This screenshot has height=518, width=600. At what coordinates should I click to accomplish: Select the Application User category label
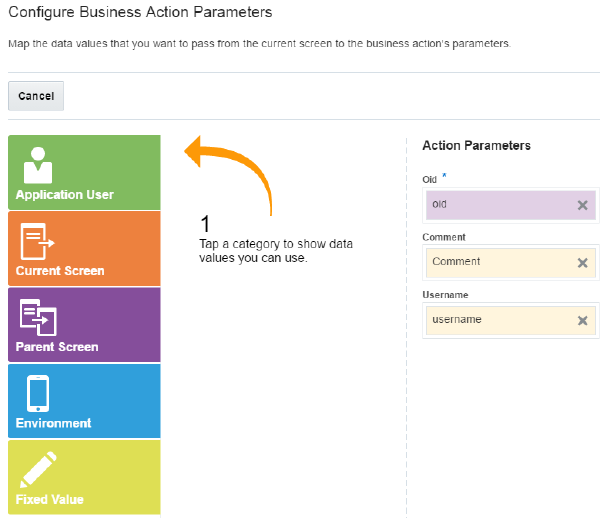coord(65,195)
